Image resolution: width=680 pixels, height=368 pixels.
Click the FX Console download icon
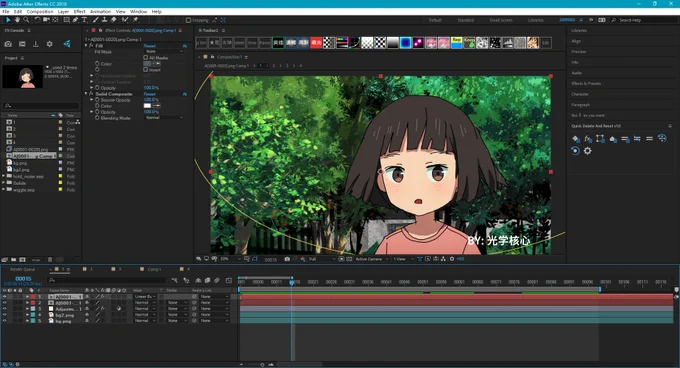[x=36, y=44]
